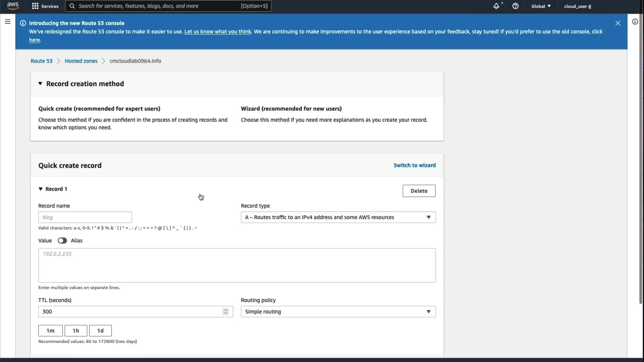Set TTL with the 1h button
This screenshot has width=644, height=362.
(76, 331)
